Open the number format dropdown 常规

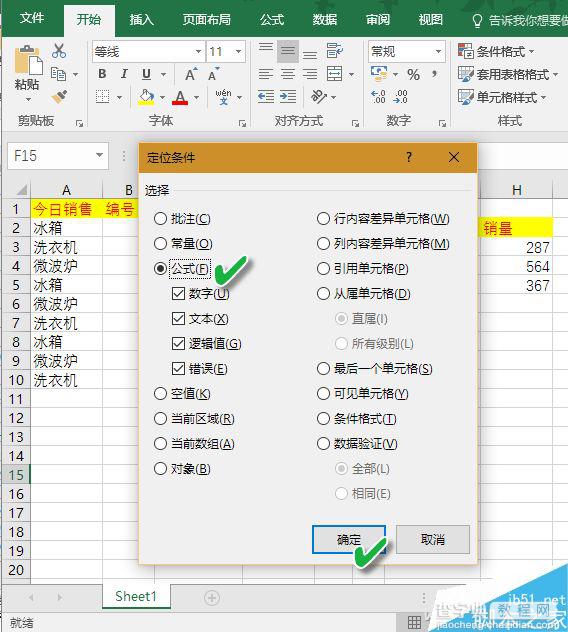[x=438, y=52]
